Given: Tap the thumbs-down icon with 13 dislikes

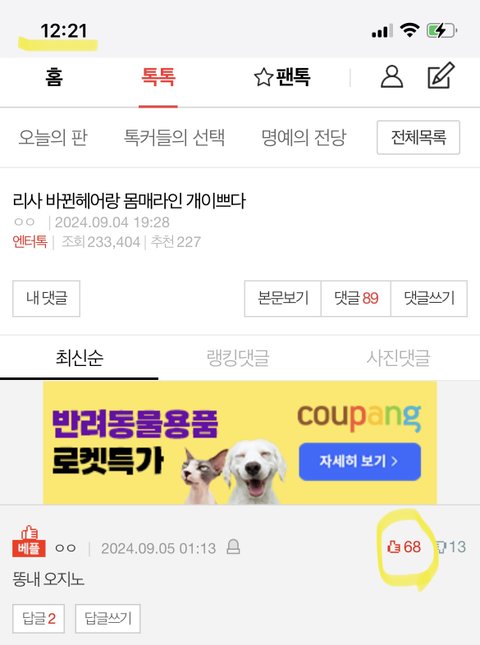Looking at the screenshot, I should click(x=440, y=547).
